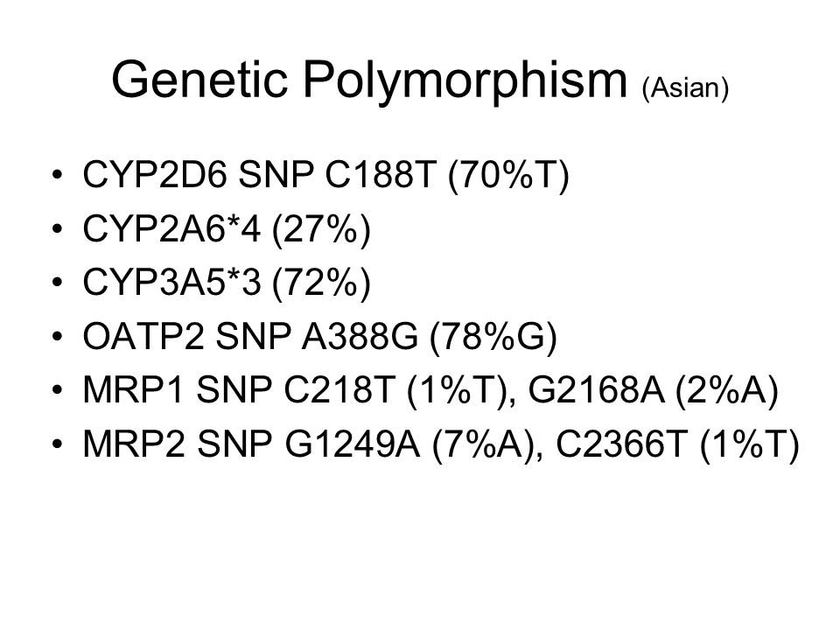840x630 pixels.
Task: Click the (27%) value
Action: point(321,228)
